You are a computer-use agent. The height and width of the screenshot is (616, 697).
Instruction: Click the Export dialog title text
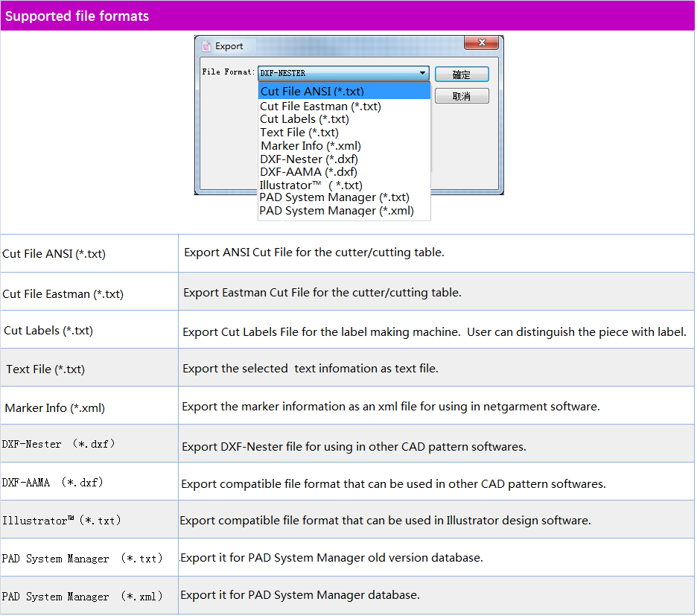229,46
